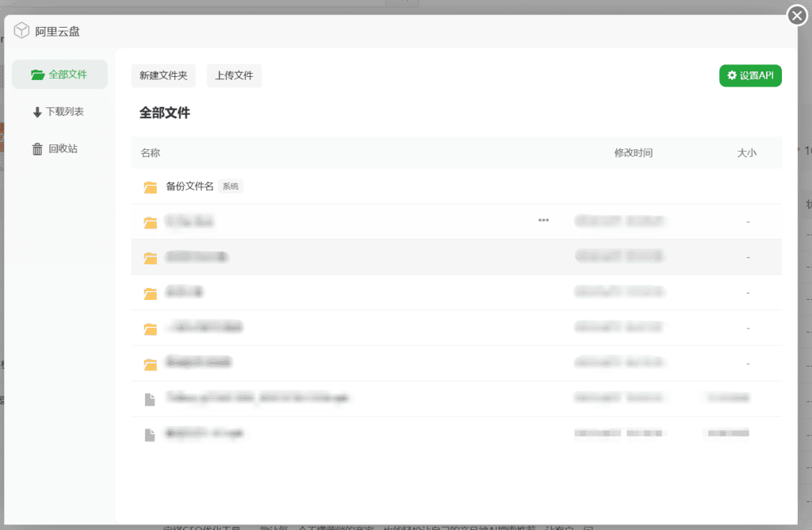Screen dimensions: 812x530
Task: Open the 回收站 recycle bin
Action: tap(55, 148)
